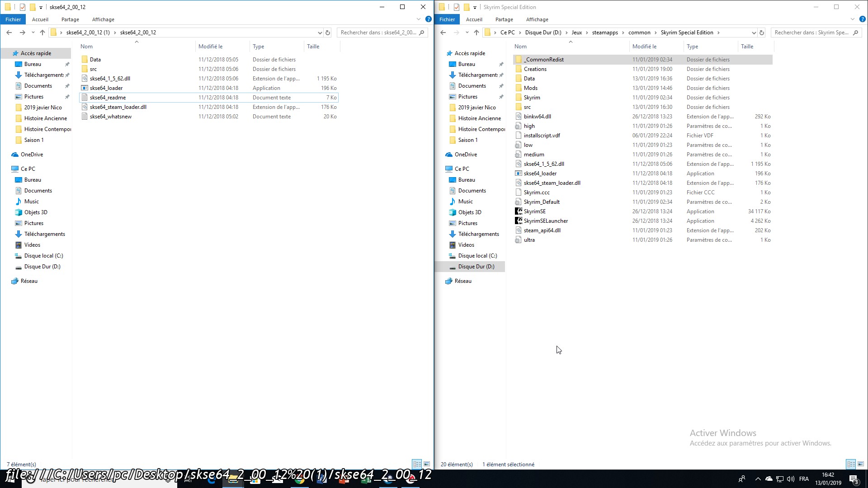Open notification center in taskbar

pos(854,479)
